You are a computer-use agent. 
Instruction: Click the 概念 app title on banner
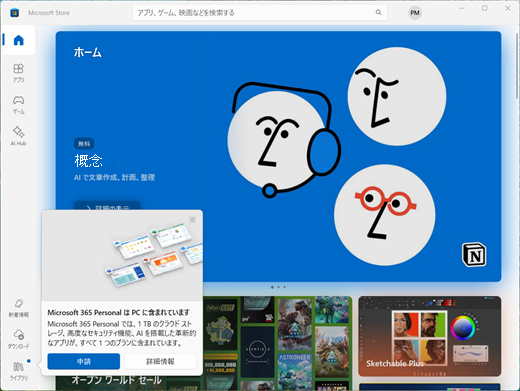click(89, 161)
